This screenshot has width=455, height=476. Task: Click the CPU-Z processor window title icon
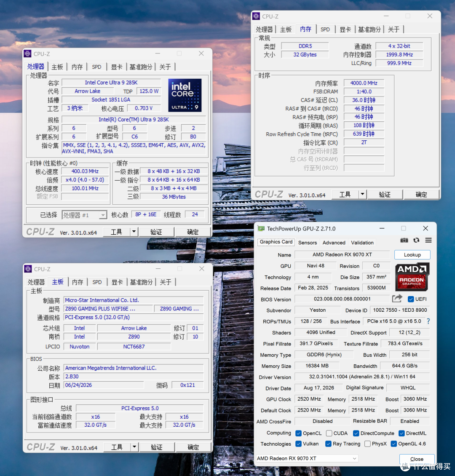28,54
